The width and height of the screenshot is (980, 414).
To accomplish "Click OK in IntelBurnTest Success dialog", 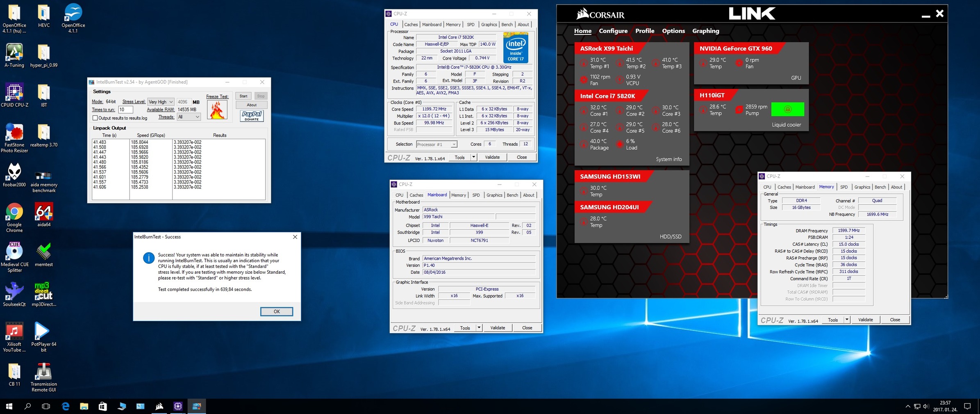I will pyautogui.click(x=277, y=311).
